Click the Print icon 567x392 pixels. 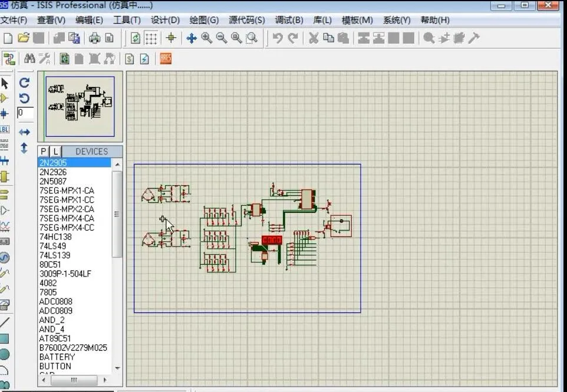pos(94,38)
